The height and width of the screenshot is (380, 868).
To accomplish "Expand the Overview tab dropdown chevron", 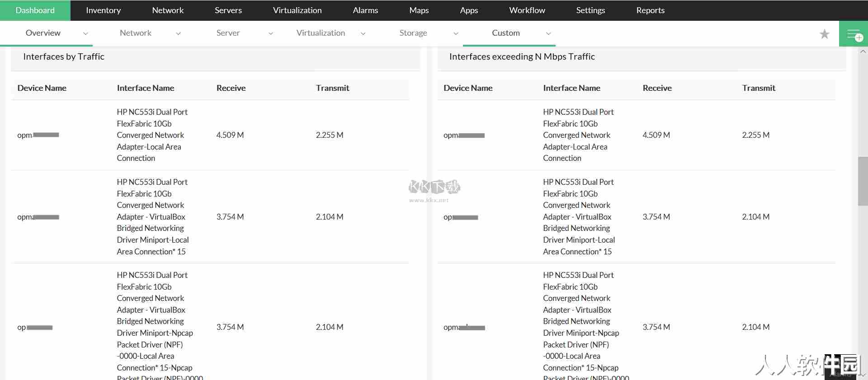I will pos(85,33).
